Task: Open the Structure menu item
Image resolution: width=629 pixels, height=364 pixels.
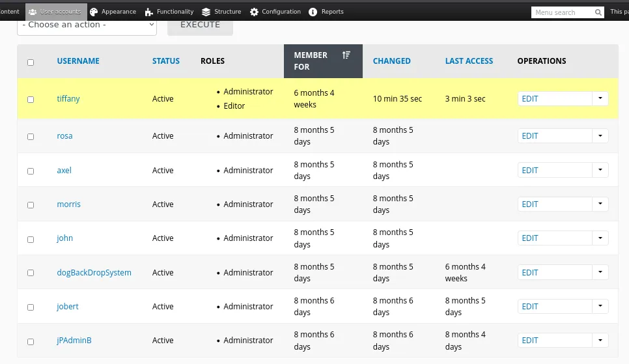Action: [x=221, y=12]
